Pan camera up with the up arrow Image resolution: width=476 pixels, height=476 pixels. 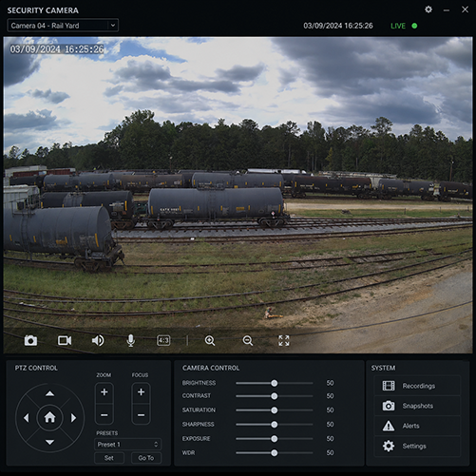pos(49,393)
